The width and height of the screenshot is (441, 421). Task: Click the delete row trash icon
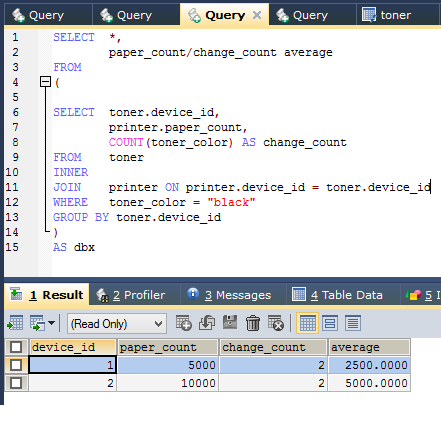(x=253, y=323)
